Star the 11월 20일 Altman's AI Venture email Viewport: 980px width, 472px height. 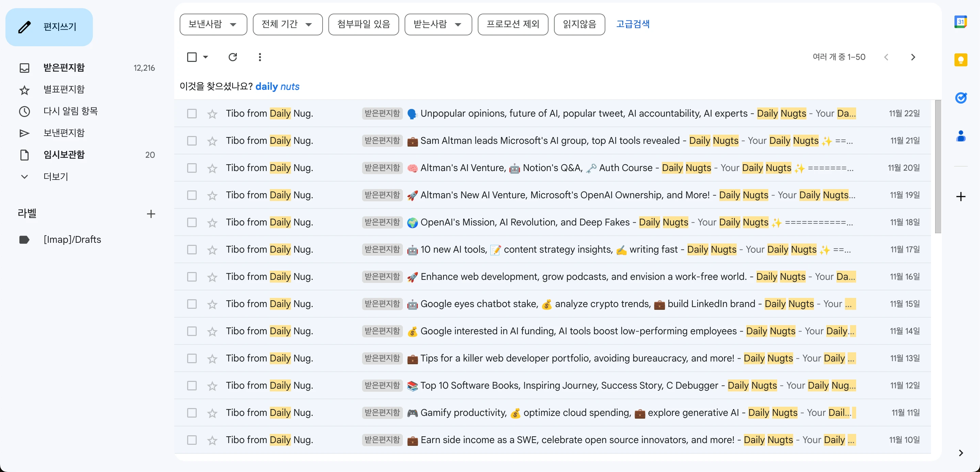click(x=212, y=168)
